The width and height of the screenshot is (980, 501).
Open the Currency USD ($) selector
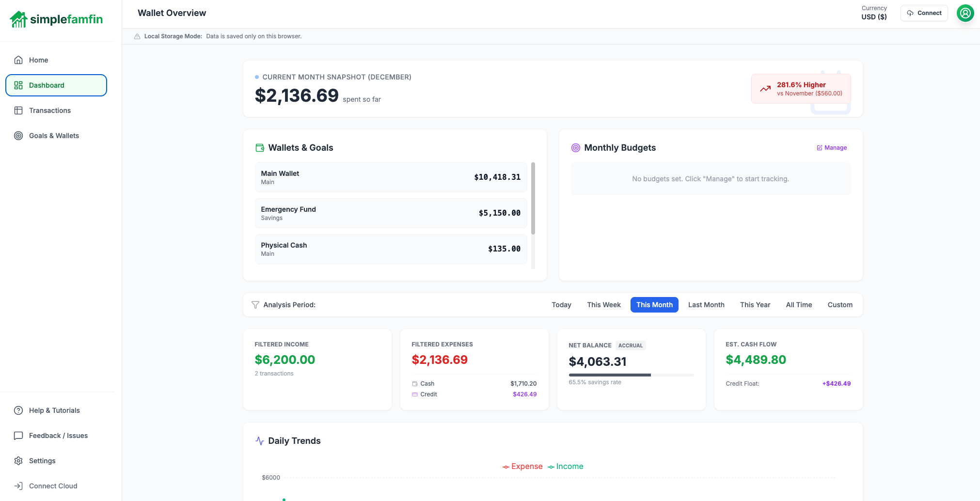tap(874, 13)
